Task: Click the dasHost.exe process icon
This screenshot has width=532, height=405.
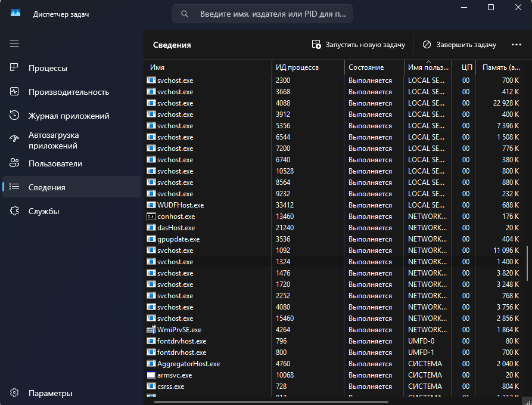Action: point(151,228)
